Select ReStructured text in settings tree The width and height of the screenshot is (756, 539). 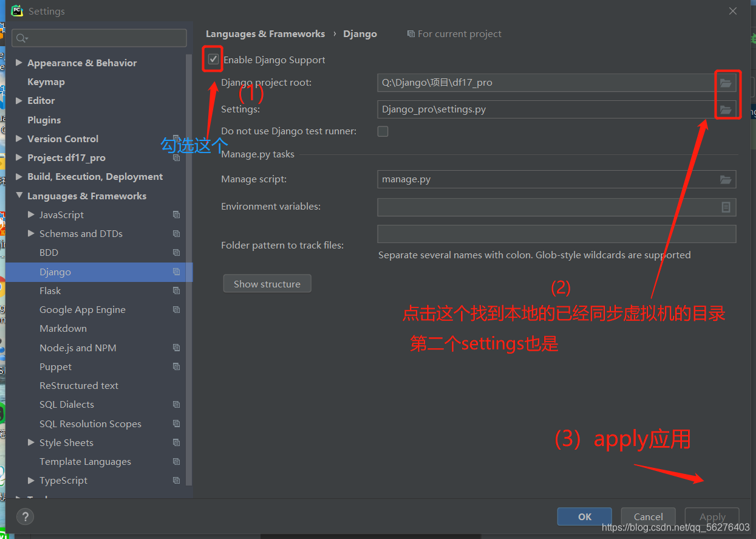pos(79,386)
